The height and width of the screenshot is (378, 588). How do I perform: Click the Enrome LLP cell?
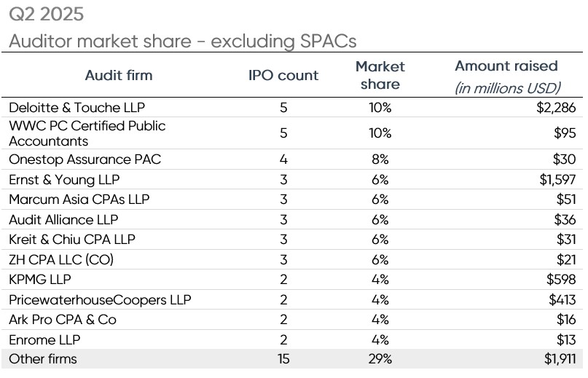click(44, 339)
